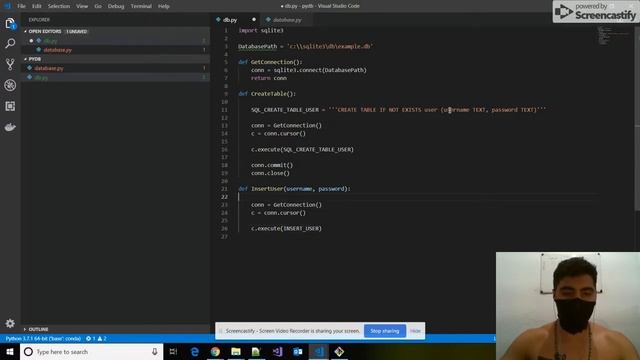Click the Type here to search box
The height and width of the screenshot is (360, 640).
[x=91, y=351]
